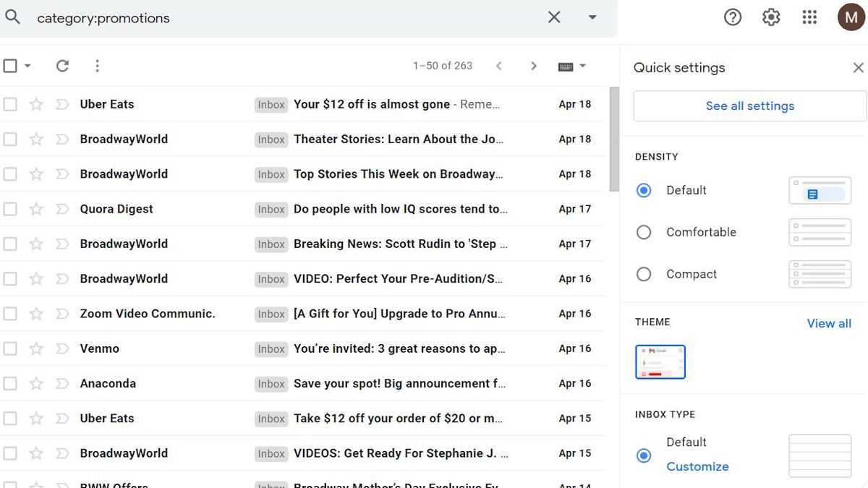Select the Compact density option
Viewport: 868px width, 488px height.
tap(644, 274)
